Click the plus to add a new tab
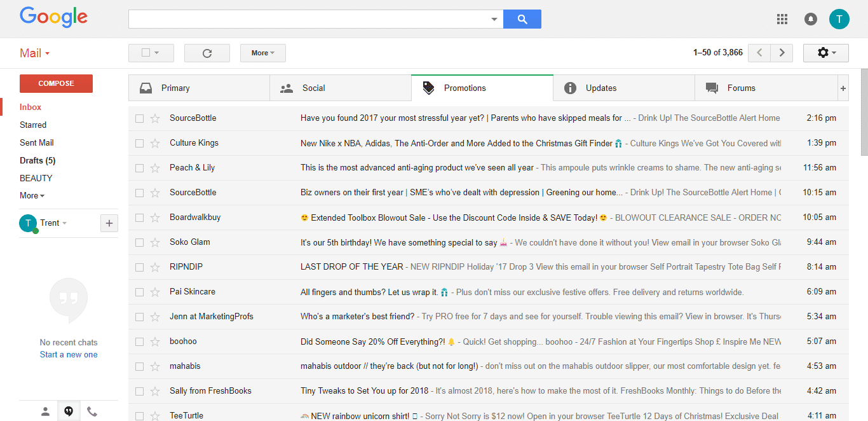This screenshot has width=868, height=421. point(843,88)
